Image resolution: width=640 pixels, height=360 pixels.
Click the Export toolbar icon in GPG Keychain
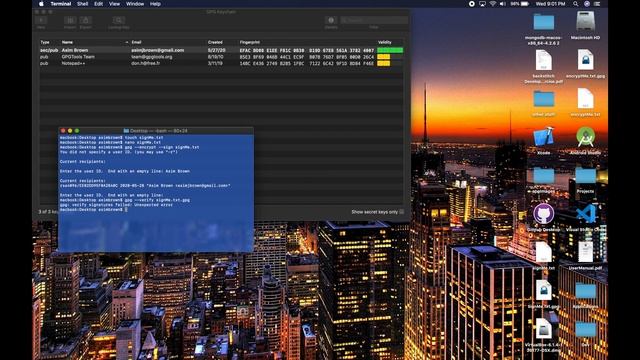click(86, 20)
